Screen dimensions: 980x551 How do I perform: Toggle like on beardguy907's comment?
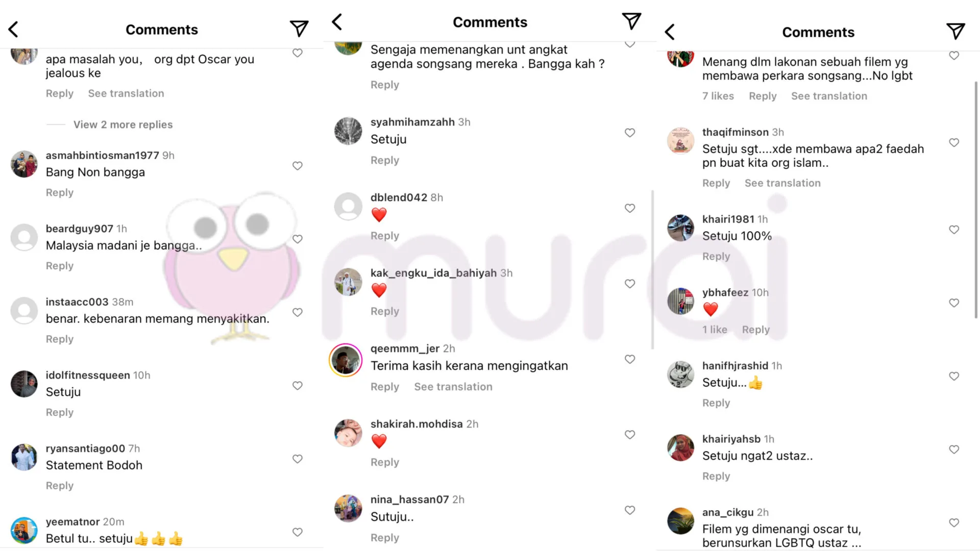298,239
